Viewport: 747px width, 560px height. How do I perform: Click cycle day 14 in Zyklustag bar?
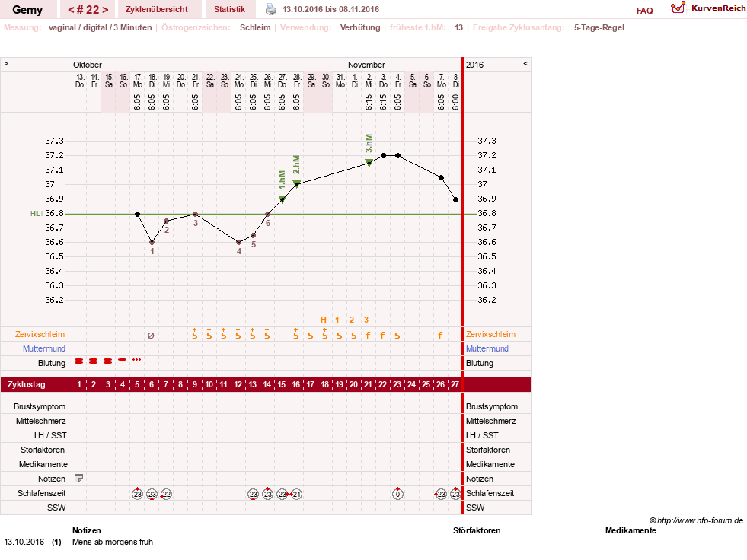267,384
